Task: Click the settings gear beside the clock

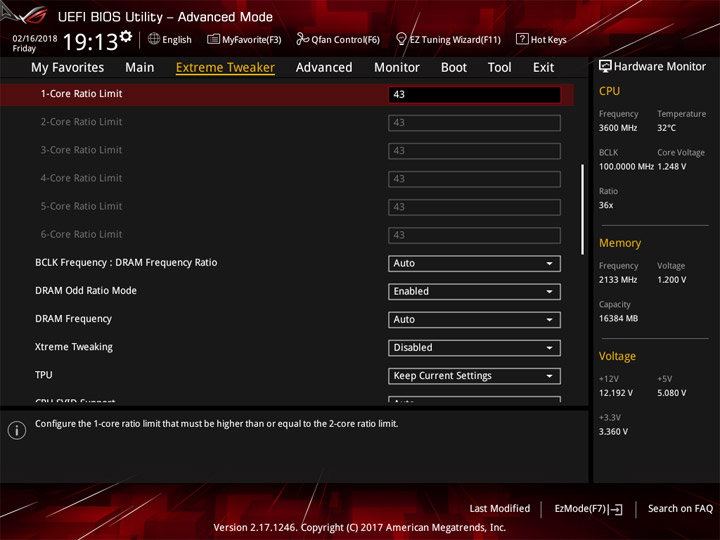Action: pos(126,36)
